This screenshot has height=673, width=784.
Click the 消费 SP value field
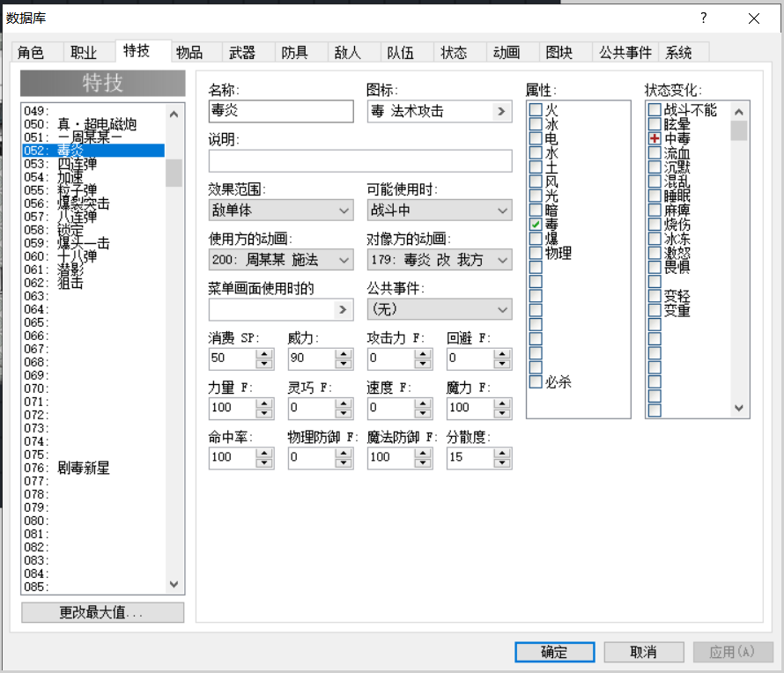233,359
